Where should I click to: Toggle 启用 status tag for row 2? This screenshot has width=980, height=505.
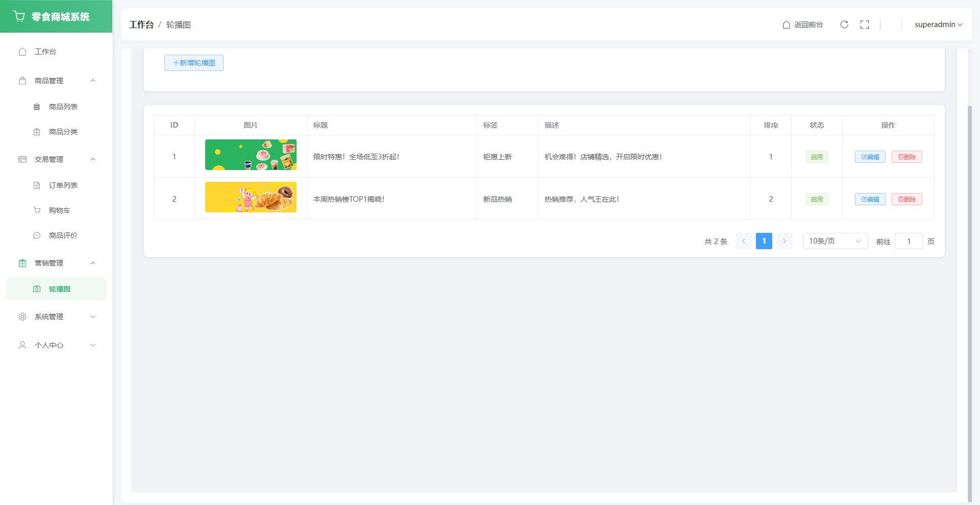pos(817,199)
